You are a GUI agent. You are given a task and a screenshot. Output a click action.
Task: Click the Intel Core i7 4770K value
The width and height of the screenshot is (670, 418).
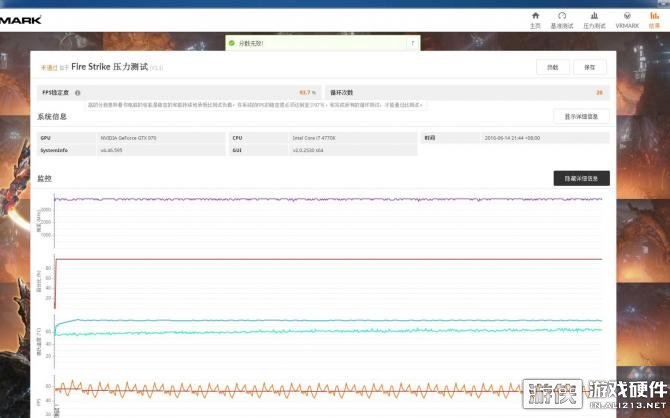314,138
